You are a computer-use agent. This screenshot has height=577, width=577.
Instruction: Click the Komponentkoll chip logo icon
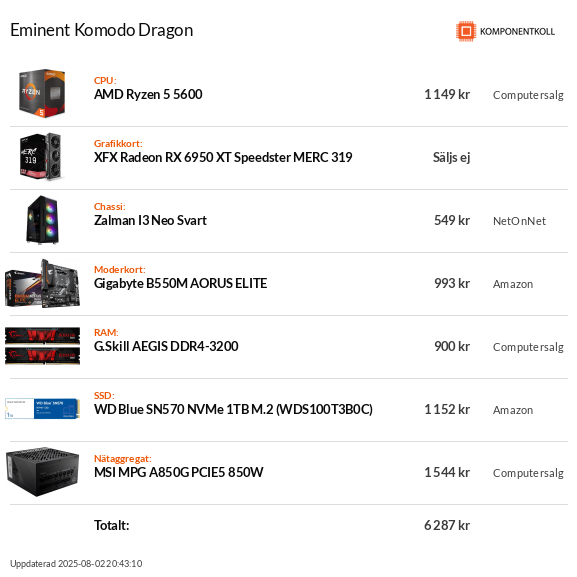tap(466, 31)
